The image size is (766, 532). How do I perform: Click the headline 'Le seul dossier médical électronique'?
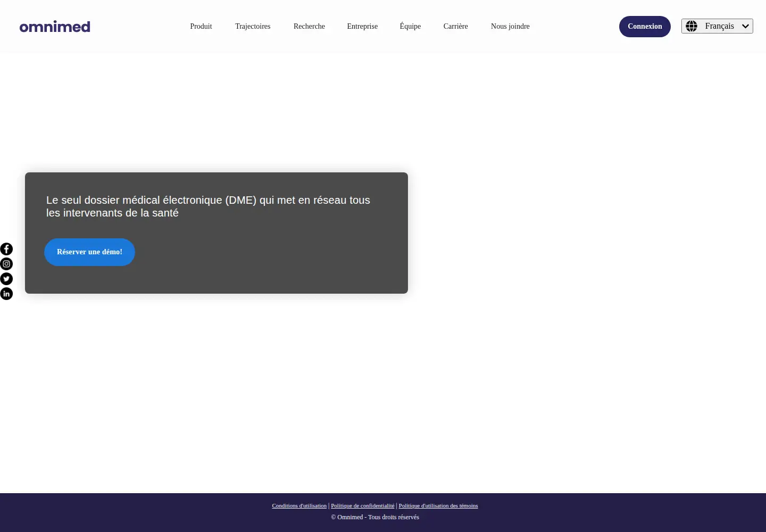[208, 206]
